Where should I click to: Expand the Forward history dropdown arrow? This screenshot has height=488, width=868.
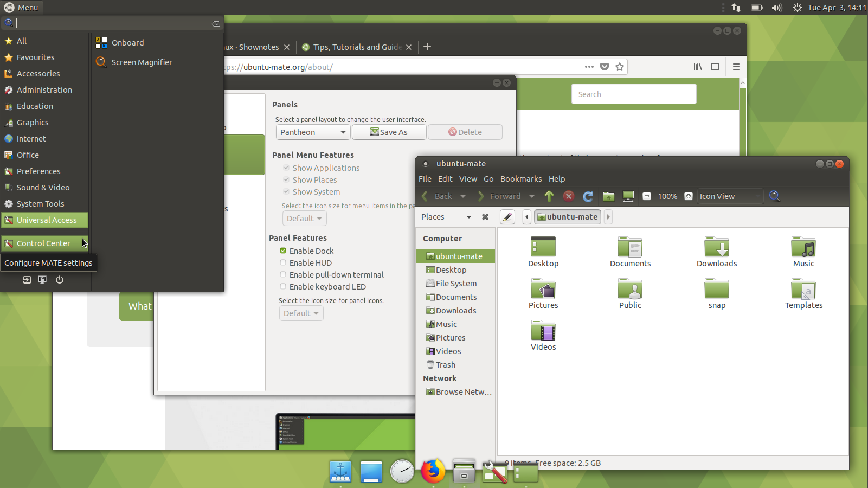point(532,196)
